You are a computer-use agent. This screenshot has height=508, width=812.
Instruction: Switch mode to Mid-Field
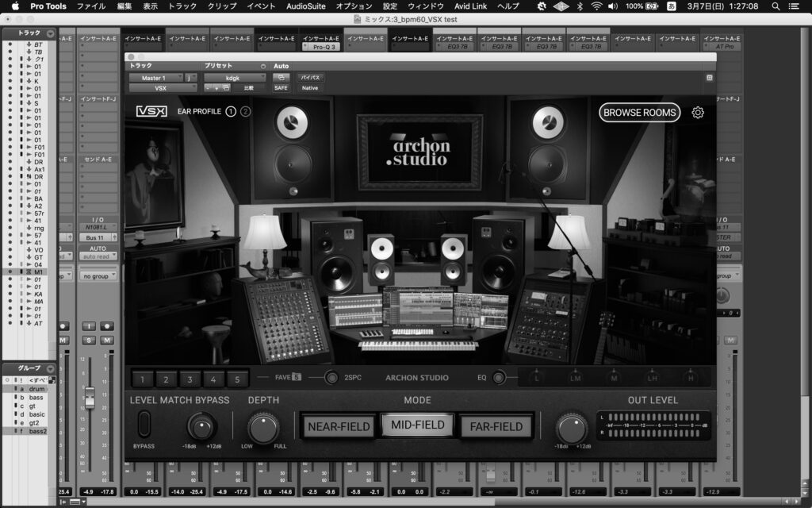coord(417,425)
